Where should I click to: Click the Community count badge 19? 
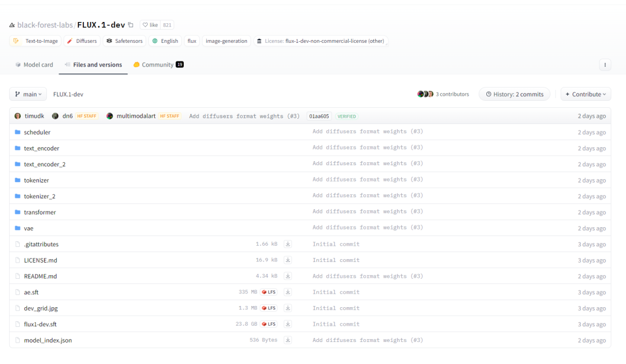180,65
